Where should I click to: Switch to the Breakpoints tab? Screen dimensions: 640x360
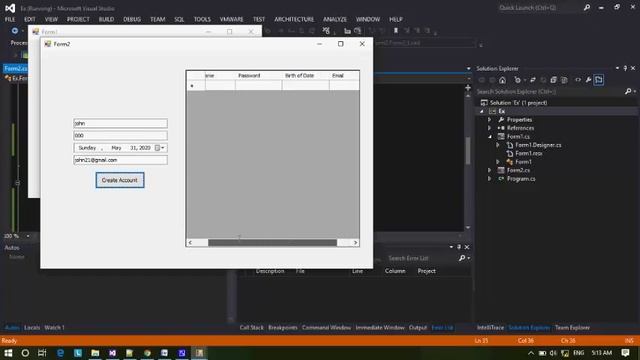click(x=282, y=327)
